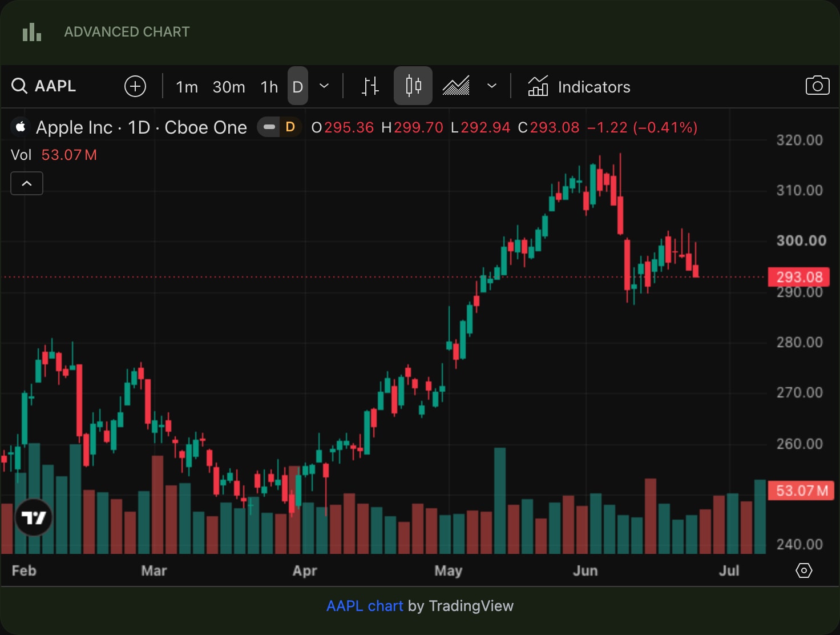Select the 1m interval
The width and height of the screenshot is (840, 635).
point(187,87)
